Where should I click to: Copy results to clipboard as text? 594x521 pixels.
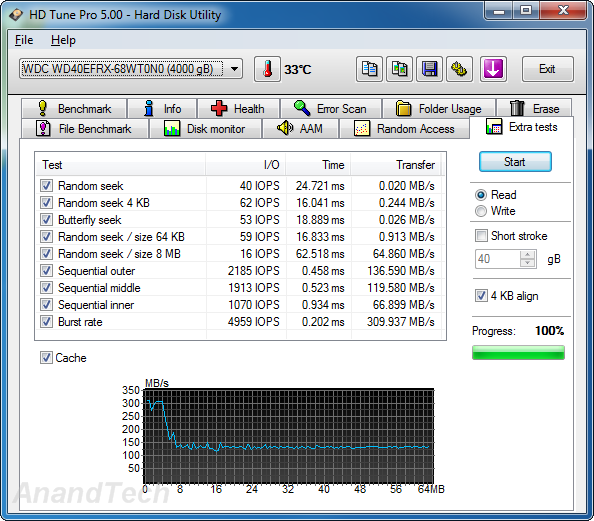coord(369,69)
